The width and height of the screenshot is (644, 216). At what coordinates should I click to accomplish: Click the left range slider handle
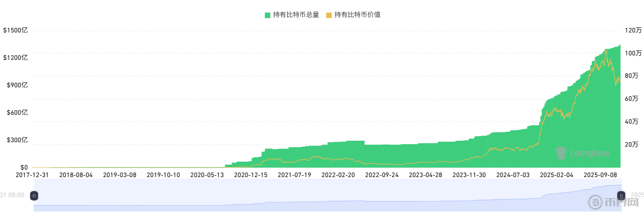click(34, 196)
